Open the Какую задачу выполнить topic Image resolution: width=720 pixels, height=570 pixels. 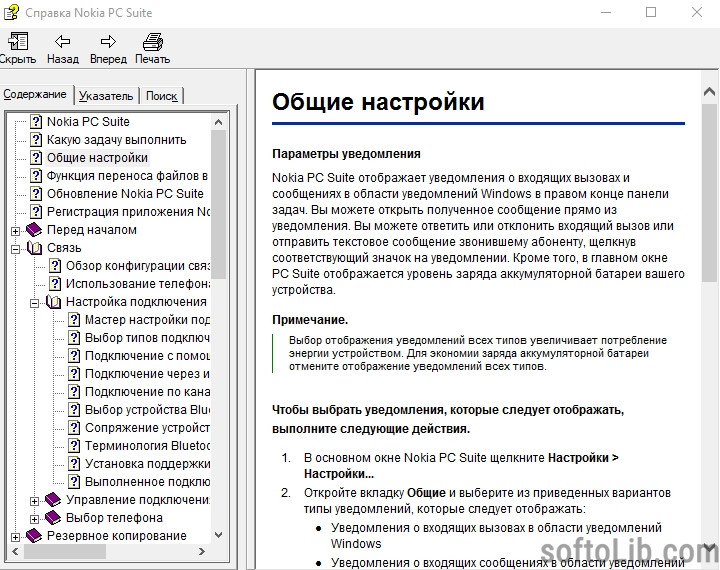pyautogui.click(x=117, y=140)
